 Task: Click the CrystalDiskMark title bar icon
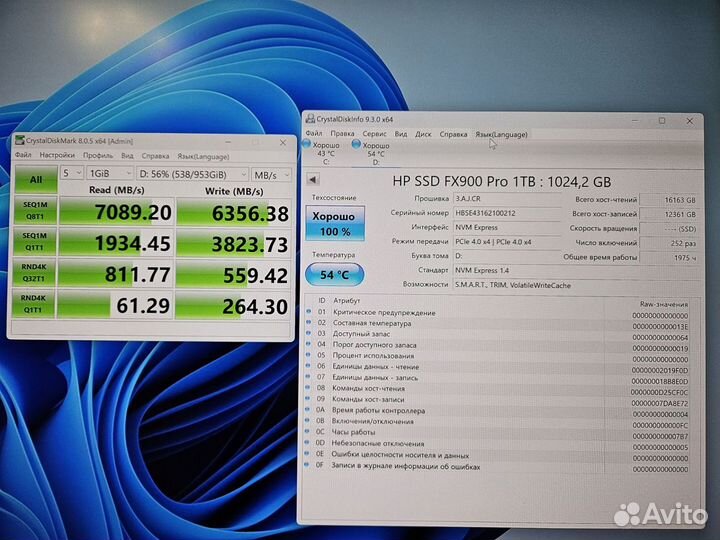coord(19,140)
